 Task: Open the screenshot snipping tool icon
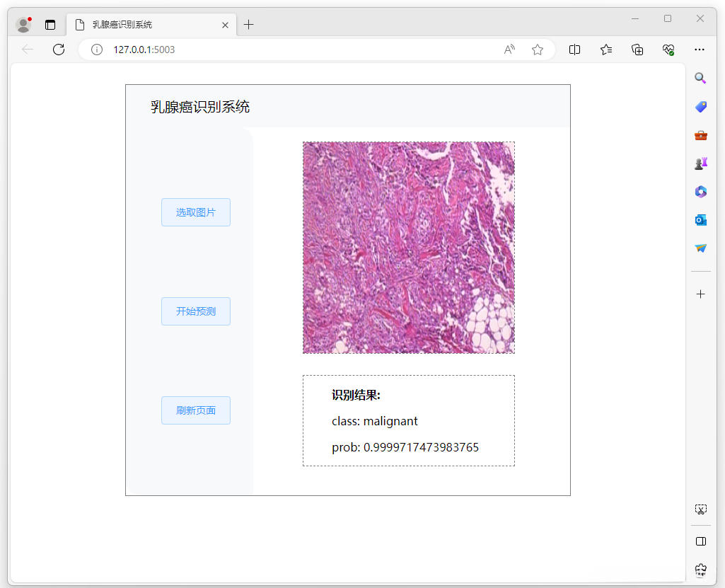pos(700,509)
